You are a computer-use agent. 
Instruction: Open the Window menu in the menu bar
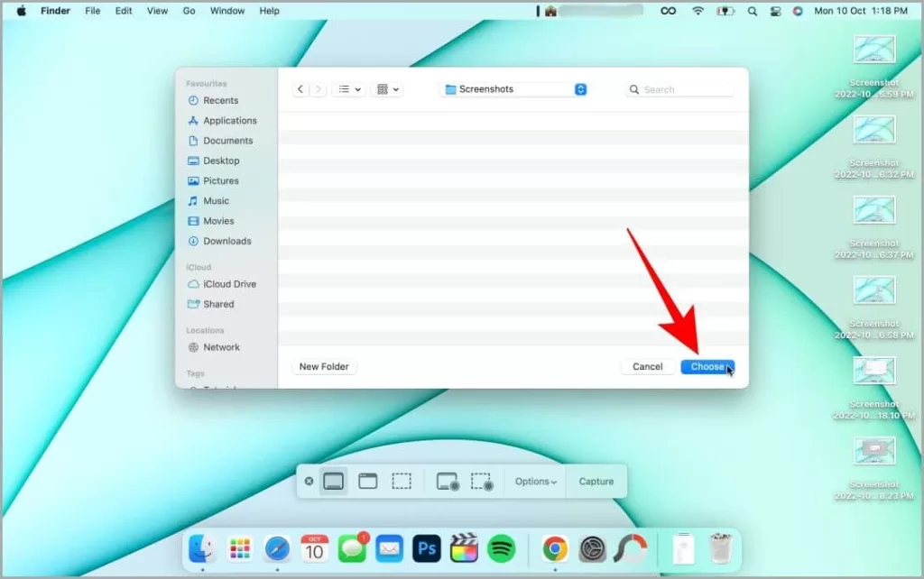click(x=226, y=11)
